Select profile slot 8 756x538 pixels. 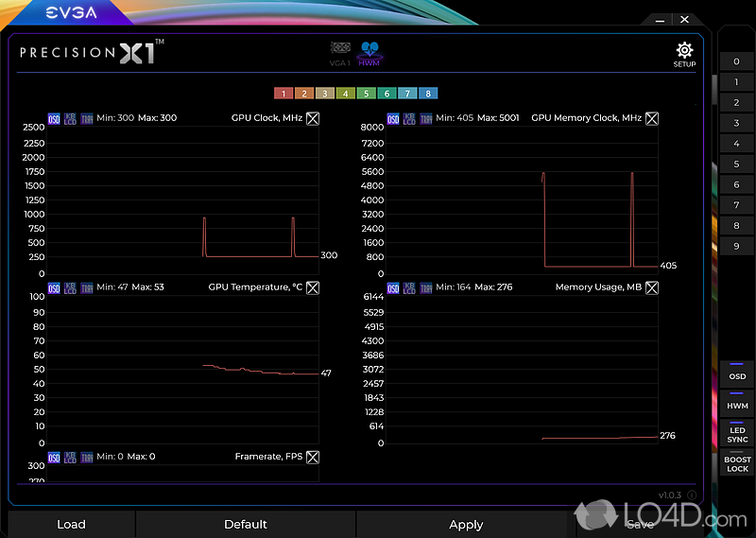pos(736,225)
